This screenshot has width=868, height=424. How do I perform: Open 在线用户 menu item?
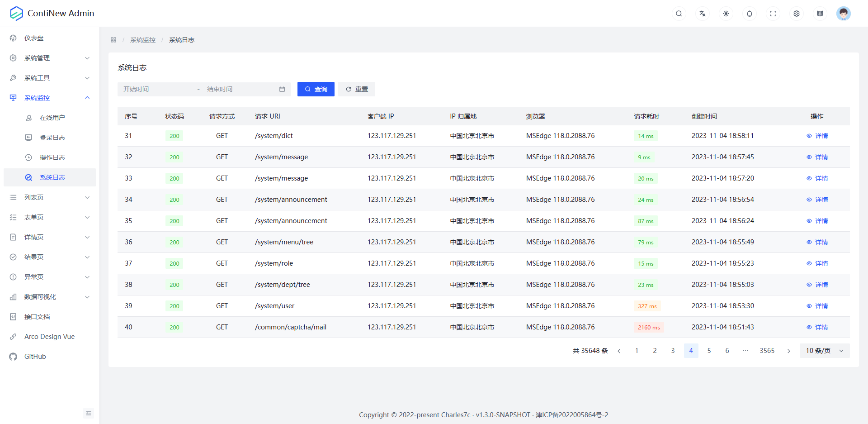(x=52, y=118)
